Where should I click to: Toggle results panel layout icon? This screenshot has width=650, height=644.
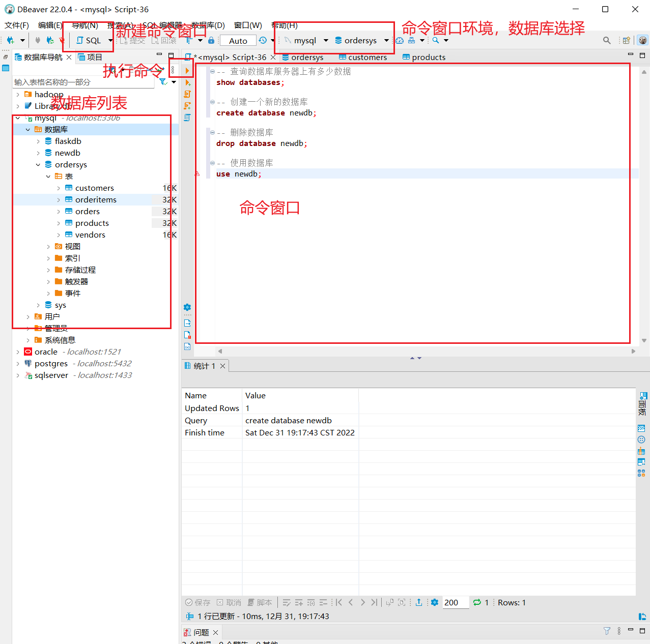point(642,617)
